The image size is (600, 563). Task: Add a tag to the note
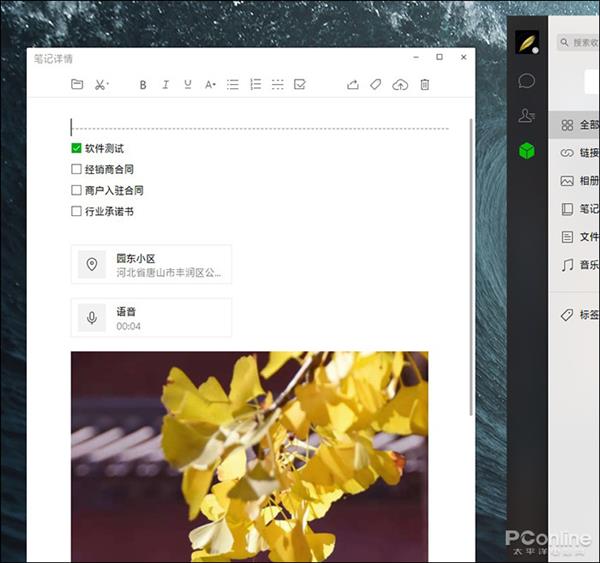coord(376,85)
